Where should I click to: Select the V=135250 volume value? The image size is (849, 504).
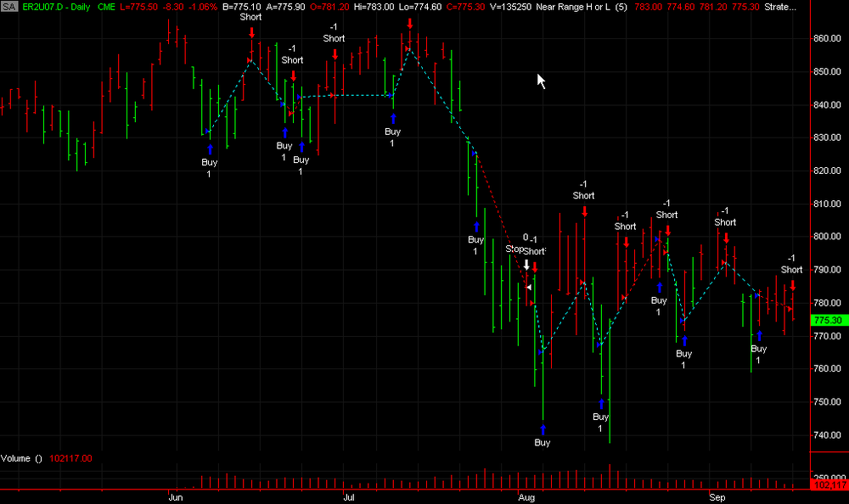coord(510,7)
